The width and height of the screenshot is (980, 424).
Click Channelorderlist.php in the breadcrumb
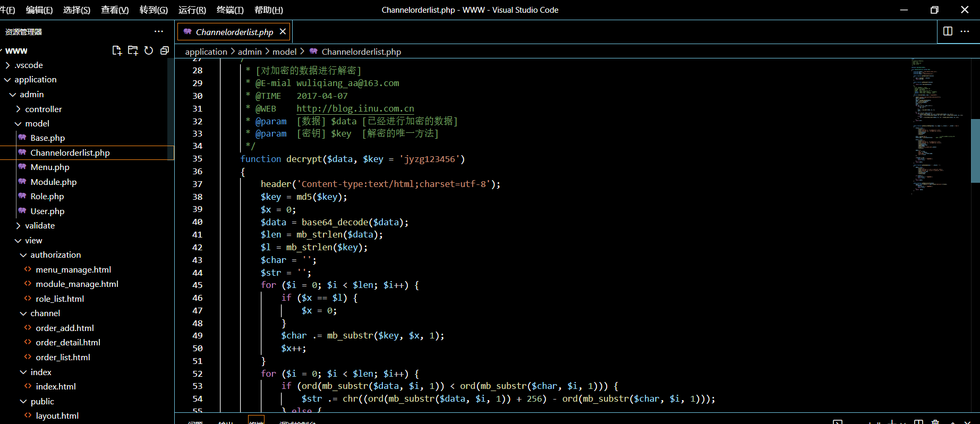click(361, 52)
